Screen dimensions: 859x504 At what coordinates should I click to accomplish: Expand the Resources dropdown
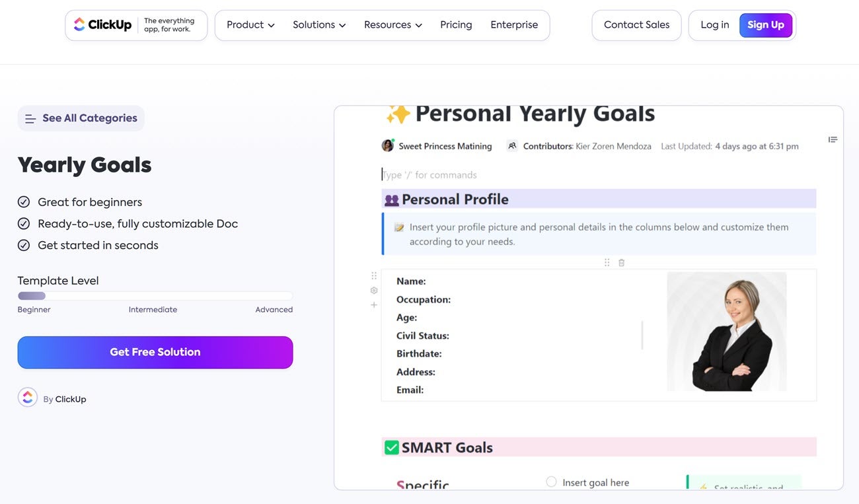pyautogui.click(x=392, y=25)
